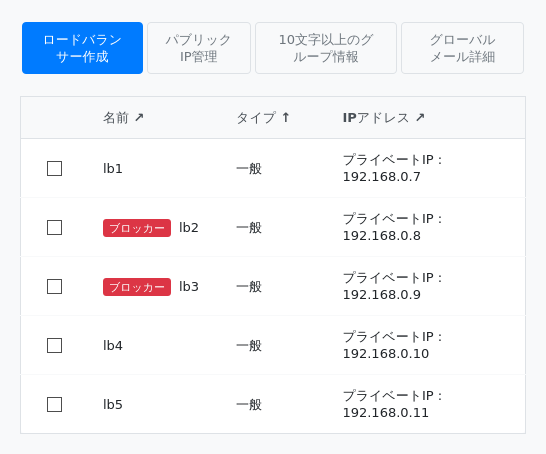Sort by 名前 column arrow icon
546x454 pixels.
click(x=139, y=117)
